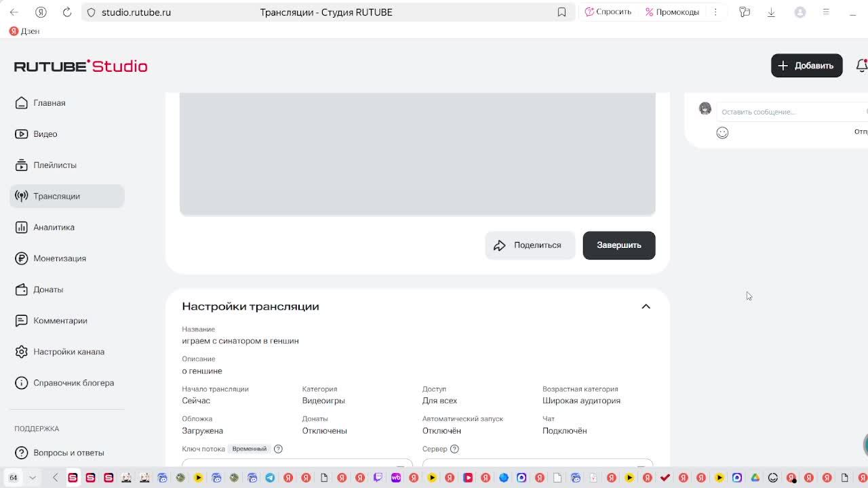Click the gray stream preview player
The width and height of the screenshot is (868, 488).
point(417,154)
